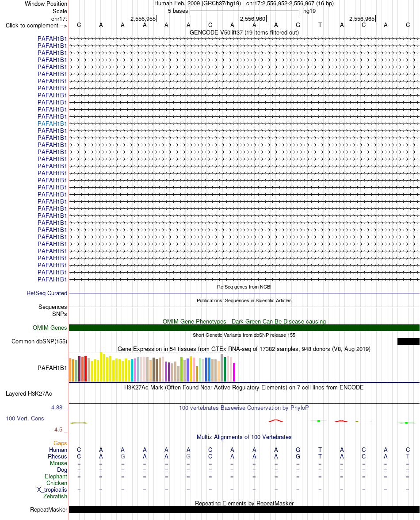Click the Window Position label
420x520 pixels.
tap(46, 4)
